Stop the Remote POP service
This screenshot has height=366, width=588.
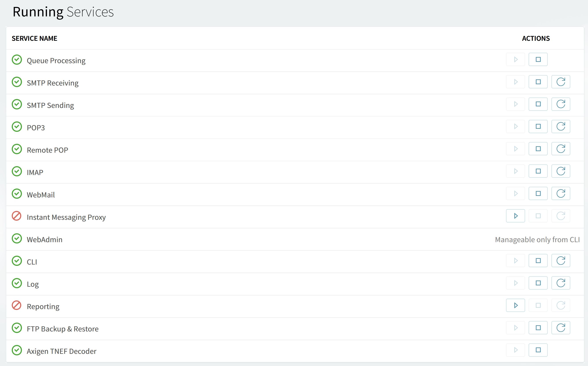tap(538, 149)
